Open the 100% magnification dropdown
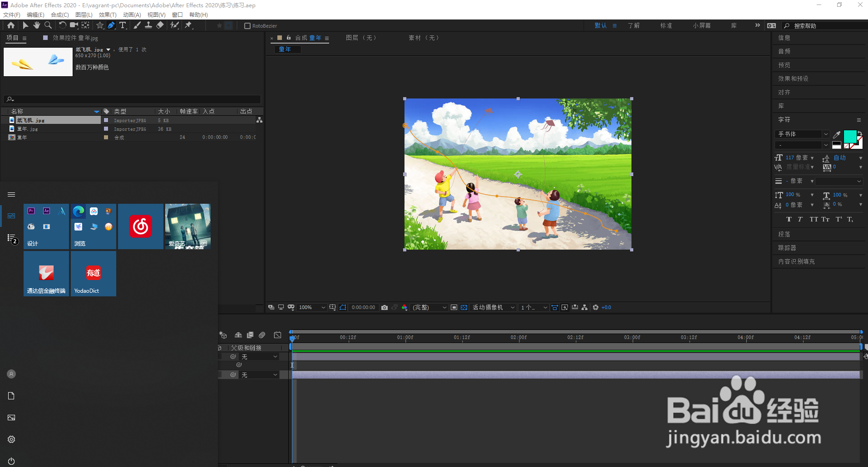This screenshot has width=868, height=467. [312, 307]
